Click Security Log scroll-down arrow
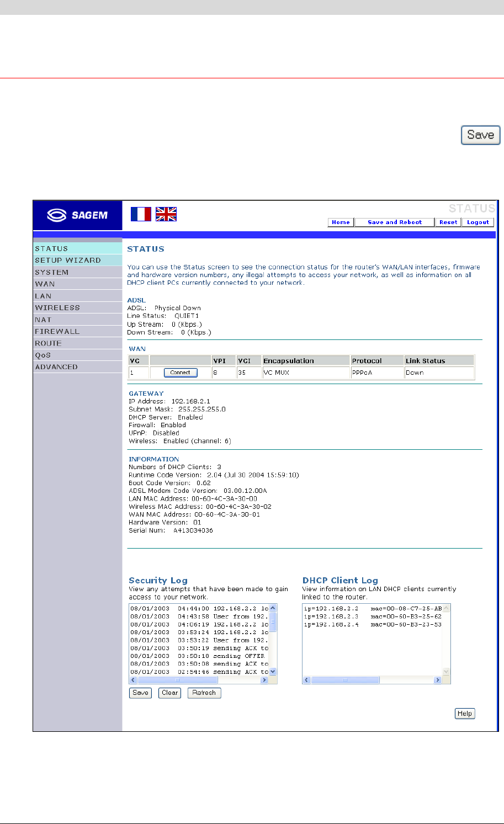504x824 pixels. (273, 672)
